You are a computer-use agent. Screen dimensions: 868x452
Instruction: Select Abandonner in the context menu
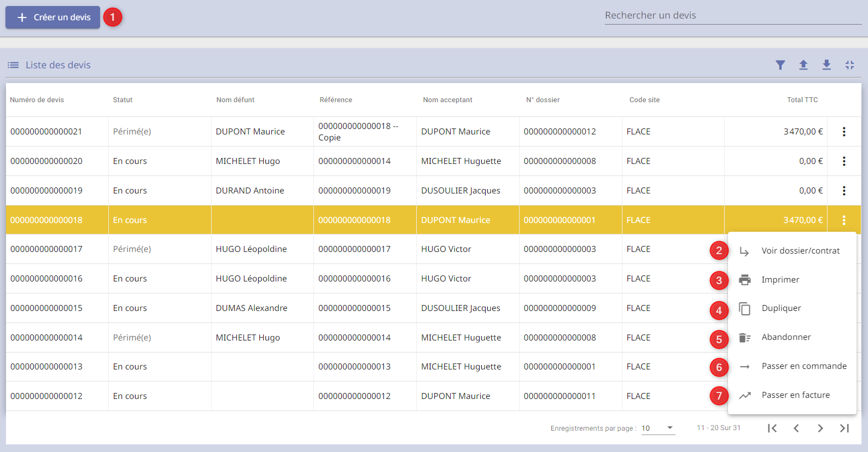792,337
